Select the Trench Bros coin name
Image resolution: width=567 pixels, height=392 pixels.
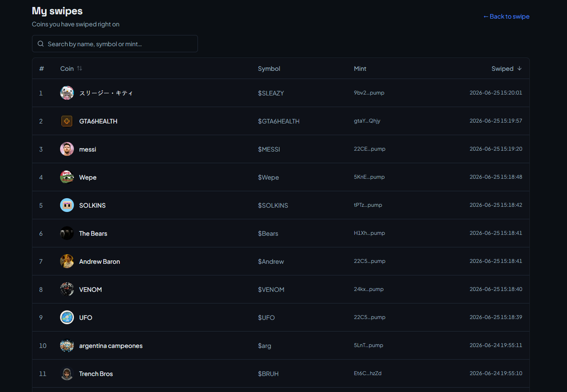pos(96,374)
